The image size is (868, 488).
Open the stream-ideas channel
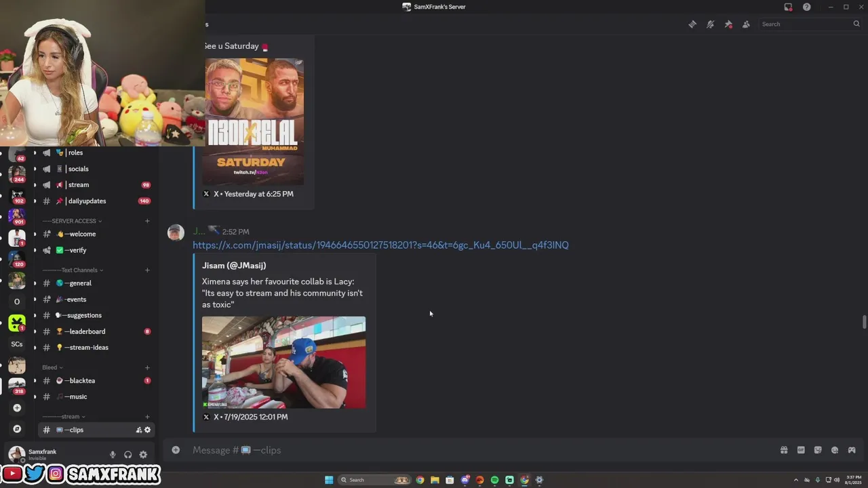pos(96,348)
